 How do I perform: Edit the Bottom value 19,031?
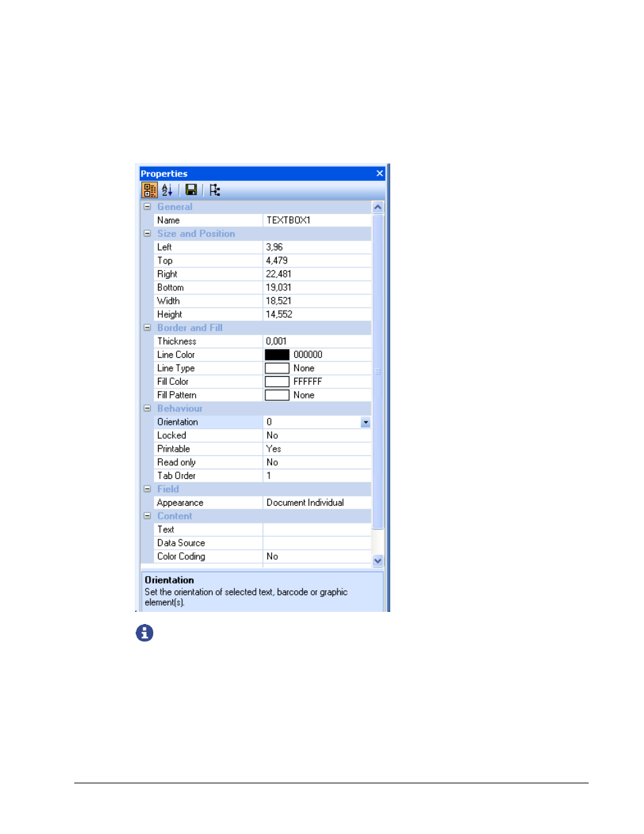317,288
